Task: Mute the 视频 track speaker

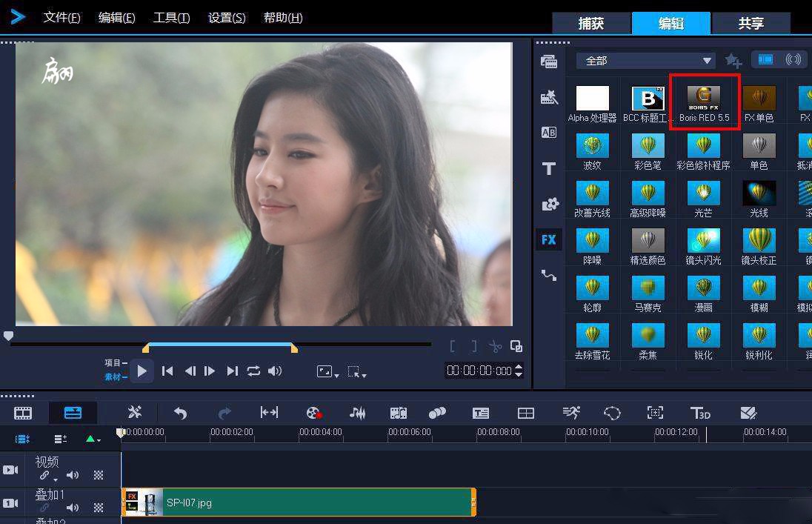Action: (x=73, y=475)
